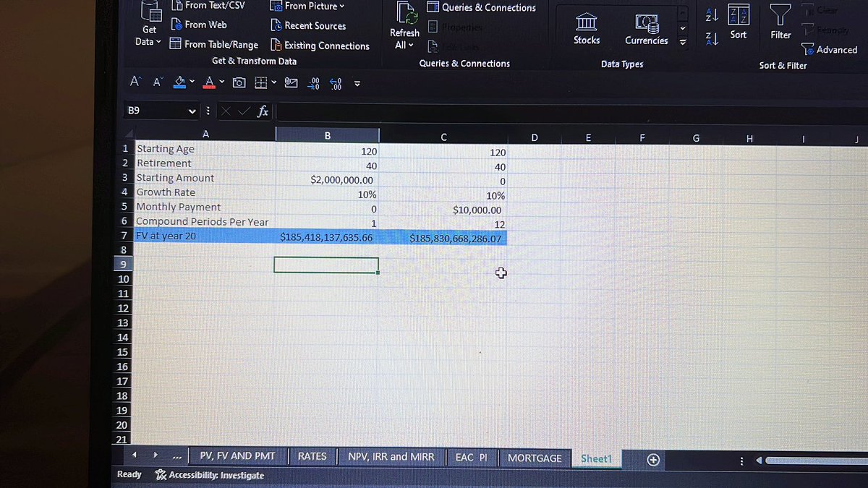Screen dimensions: 868x488
Task: Select column B header
Action: point(327,134)
